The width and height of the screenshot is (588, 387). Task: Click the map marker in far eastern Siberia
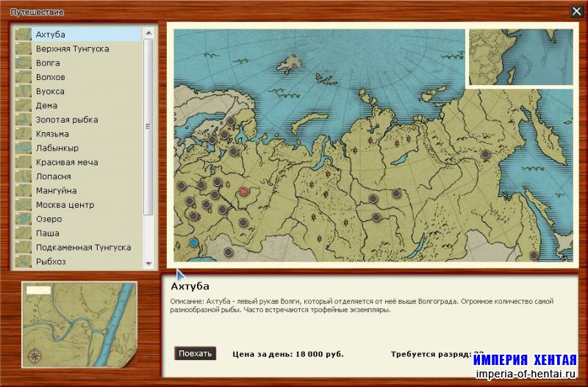click(x=485, y=154)
